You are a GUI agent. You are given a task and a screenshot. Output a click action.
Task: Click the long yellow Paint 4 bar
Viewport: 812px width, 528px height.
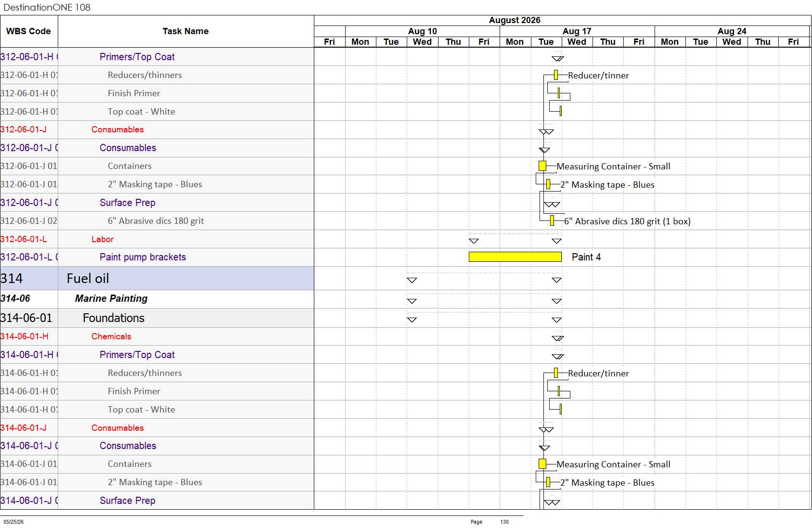coord(515,257)
